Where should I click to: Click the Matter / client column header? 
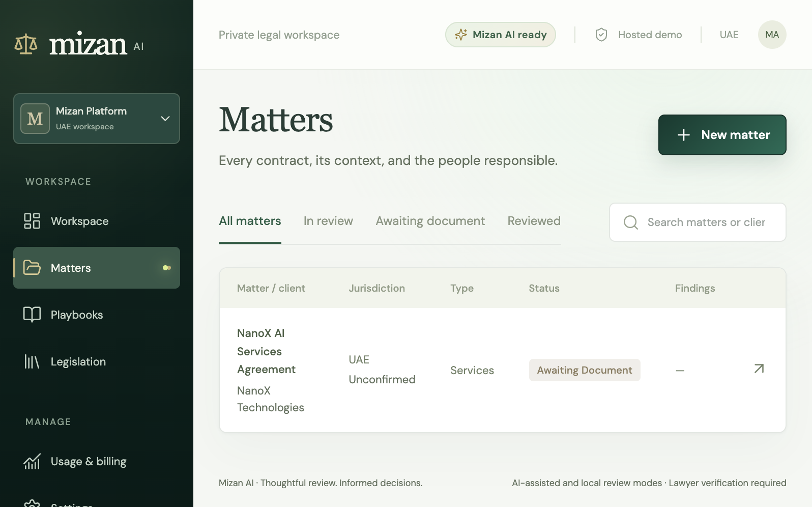pyautogui.click(x=271, y=288)
